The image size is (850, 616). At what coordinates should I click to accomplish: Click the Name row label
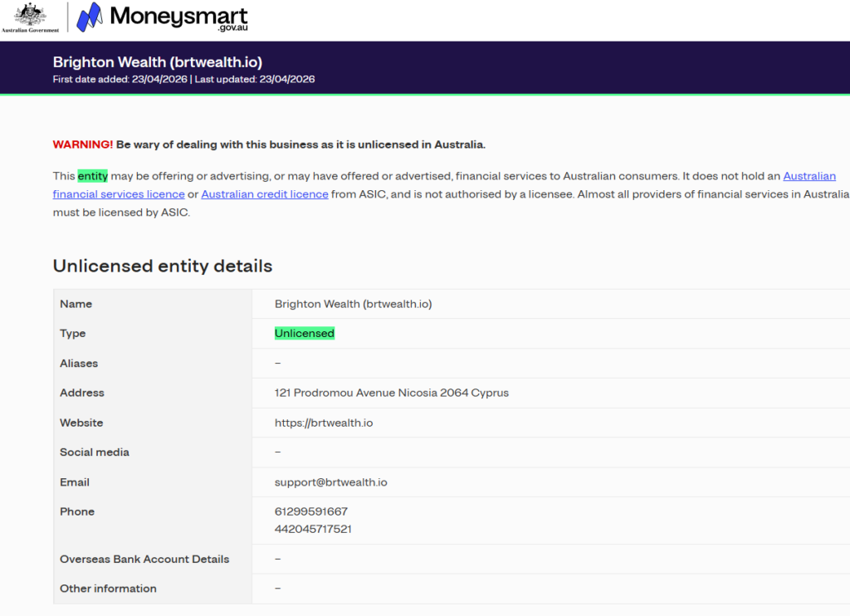click(x=76, y=304)
